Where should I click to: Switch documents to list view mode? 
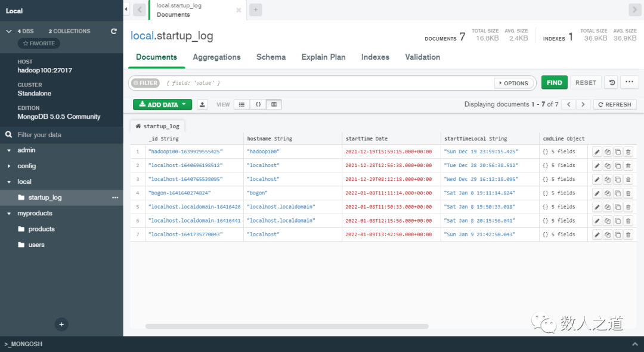coord(241,104)
